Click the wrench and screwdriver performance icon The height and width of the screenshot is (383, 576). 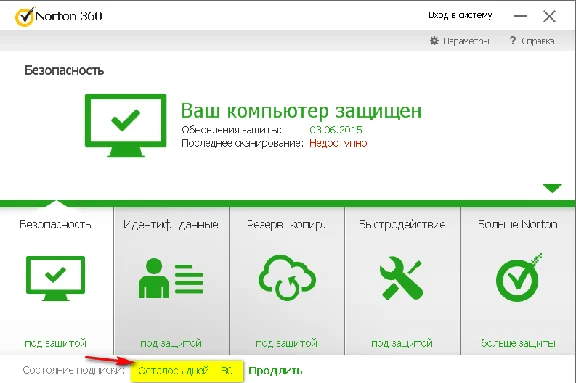click(402, 278)
